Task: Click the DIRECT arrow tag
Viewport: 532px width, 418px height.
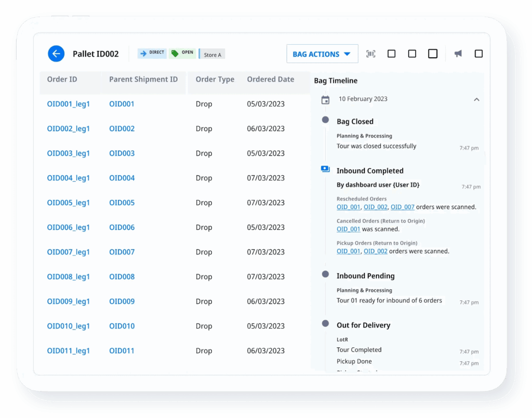Action: pyautogui.click(x=152, y=53)
